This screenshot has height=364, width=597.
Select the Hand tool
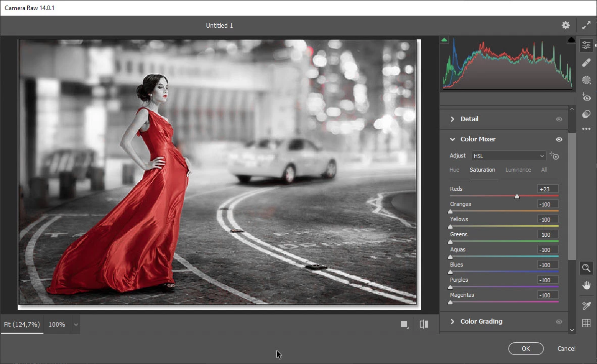[x=586, y=285]
